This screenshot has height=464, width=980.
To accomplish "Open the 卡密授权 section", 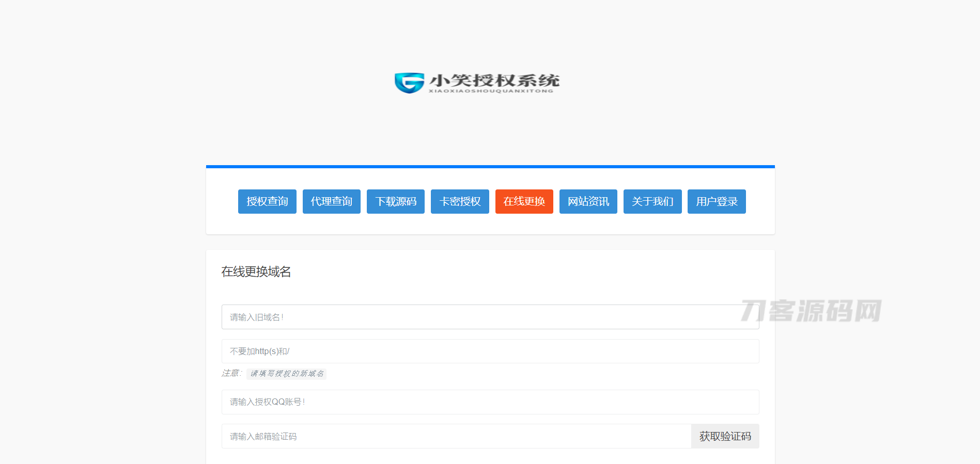I will (460, 201).
